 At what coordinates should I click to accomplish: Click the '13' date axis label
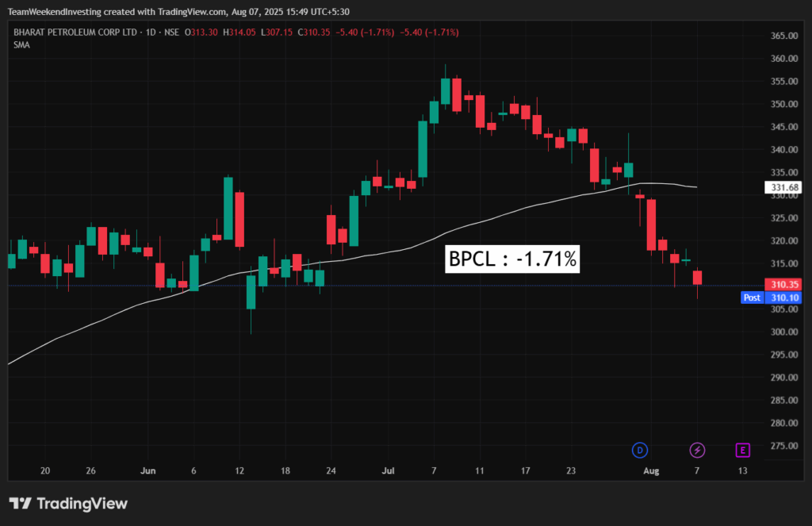(x=742, y=470)
